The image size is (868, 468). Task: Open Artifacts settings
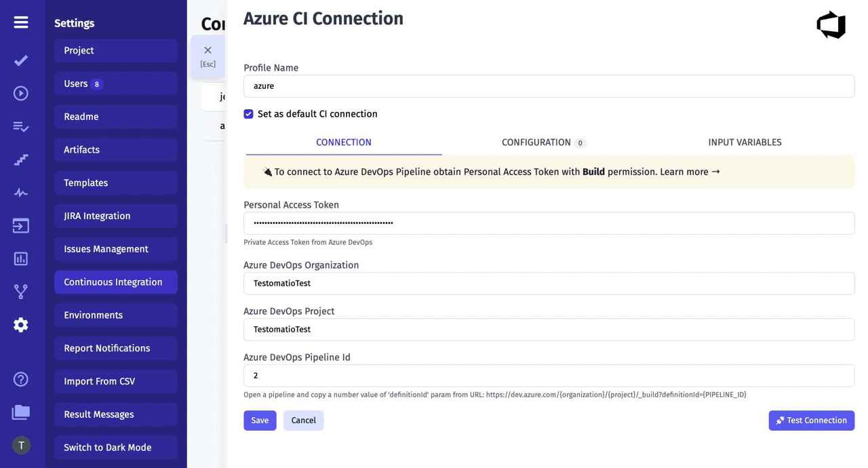[116, 150]
